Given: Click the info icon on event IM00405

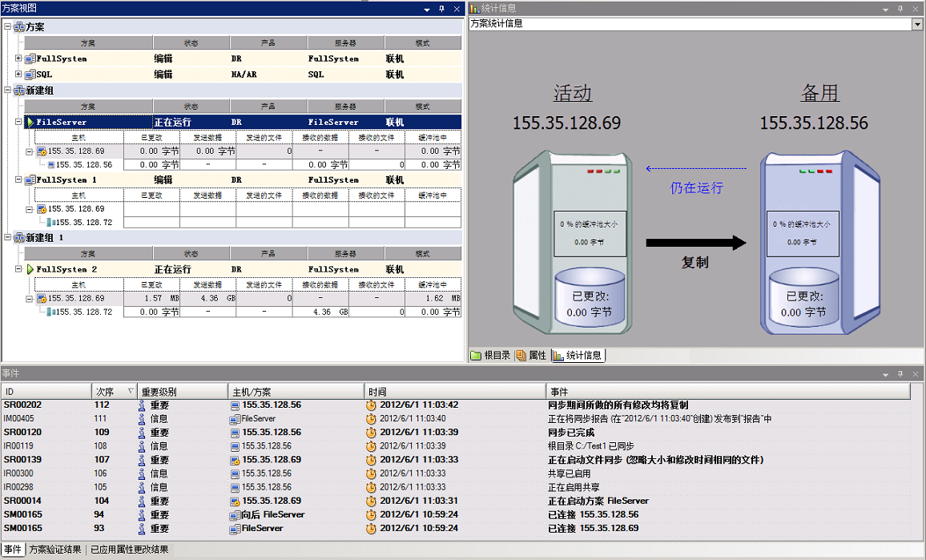Looking at the screenshot, I should pos(142,419).
